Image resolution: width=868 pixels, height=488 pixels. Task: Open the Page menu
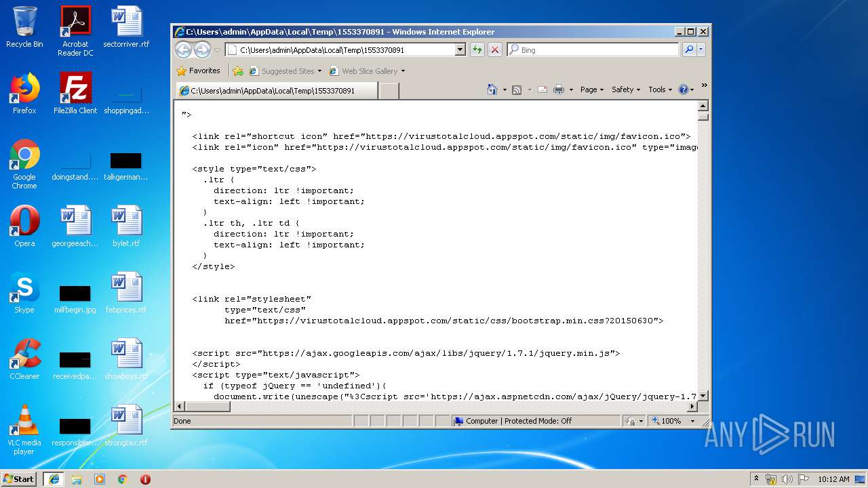click(591, 89)
